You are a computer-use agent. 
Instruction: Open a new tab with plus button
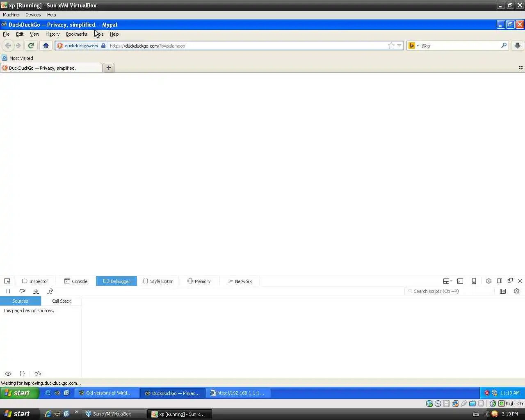click(109, 68)
